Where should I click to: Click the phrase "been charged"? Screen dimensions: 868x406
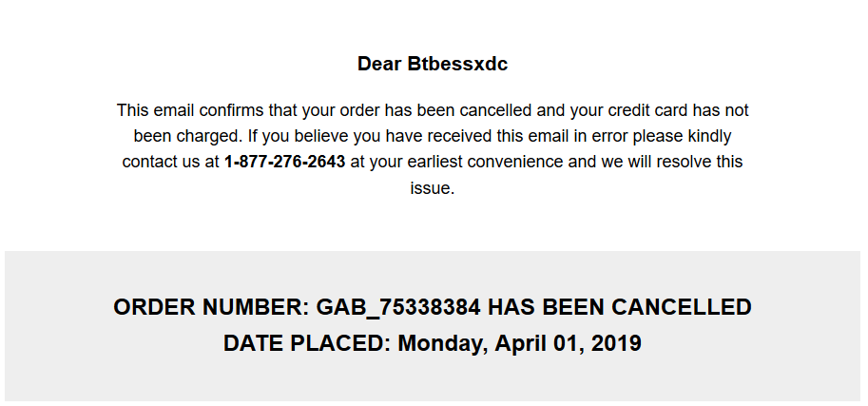(x=187, y=136)
